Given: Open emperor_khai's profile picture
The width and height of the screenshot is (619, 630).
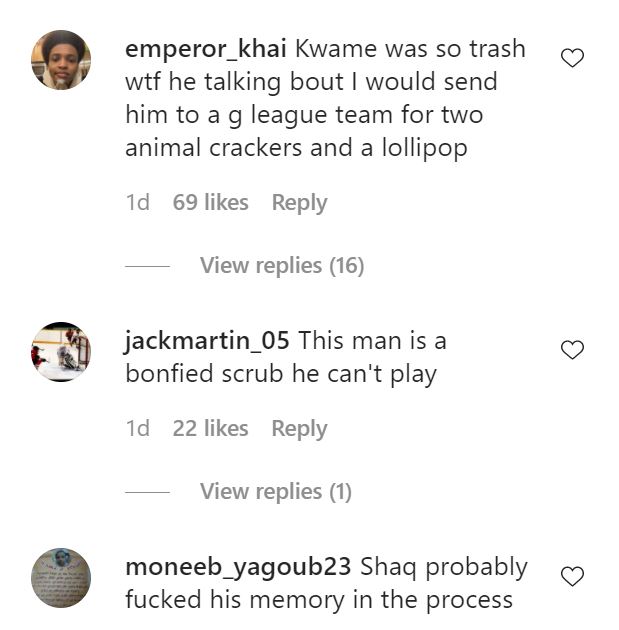Looking at the screenshot, I should coord(61,60).
